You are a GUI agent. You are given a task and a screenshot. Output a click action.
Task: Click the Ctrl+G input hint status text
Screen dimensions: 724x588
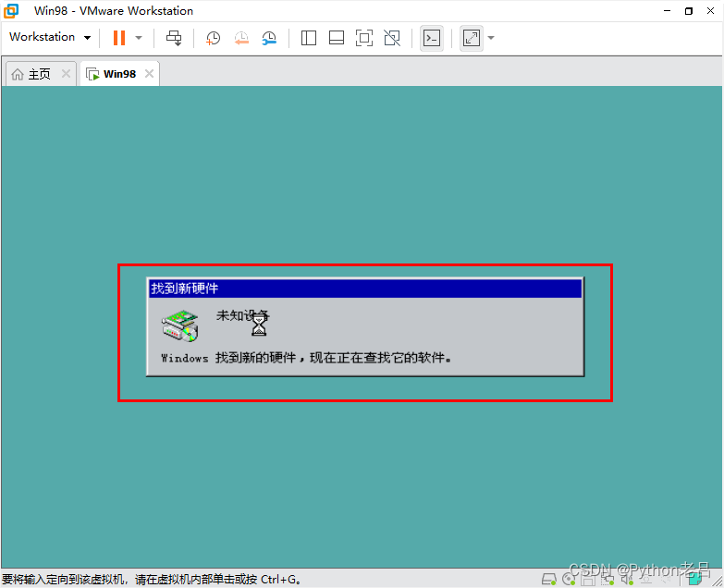(152, 580)
